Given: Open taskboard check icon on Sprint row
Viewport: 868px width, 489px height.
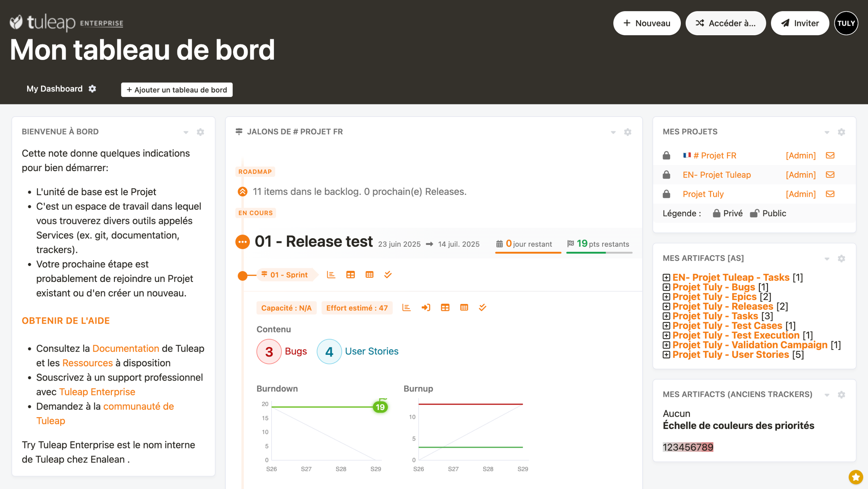Looking at the screenshot, I should click(388, 275).
